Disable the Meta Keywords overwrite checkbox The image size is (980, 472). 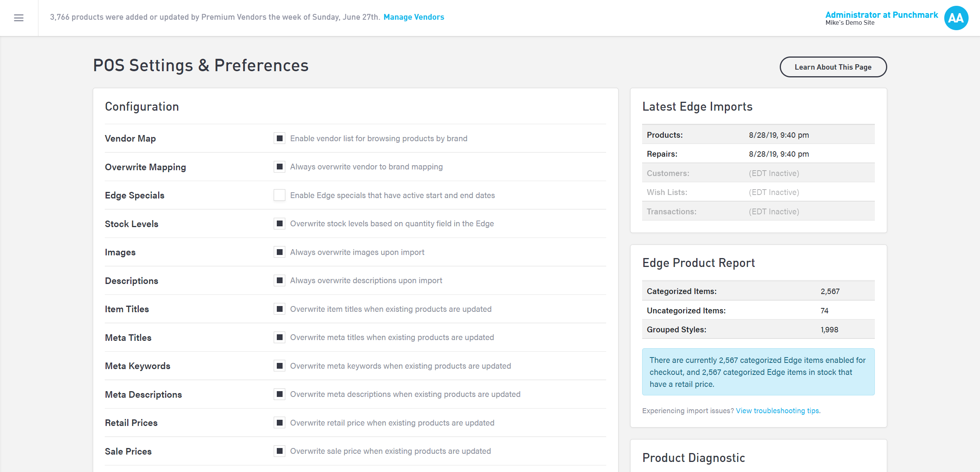280,366
